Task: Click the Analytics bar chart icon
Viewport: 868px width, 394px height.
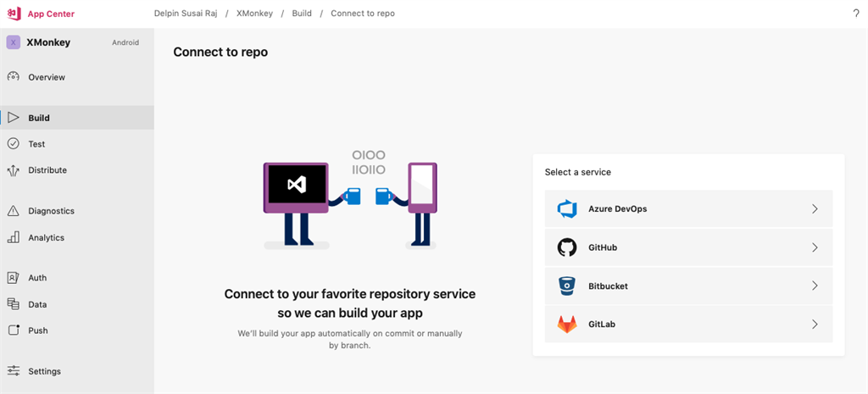Action: (14, 237)
